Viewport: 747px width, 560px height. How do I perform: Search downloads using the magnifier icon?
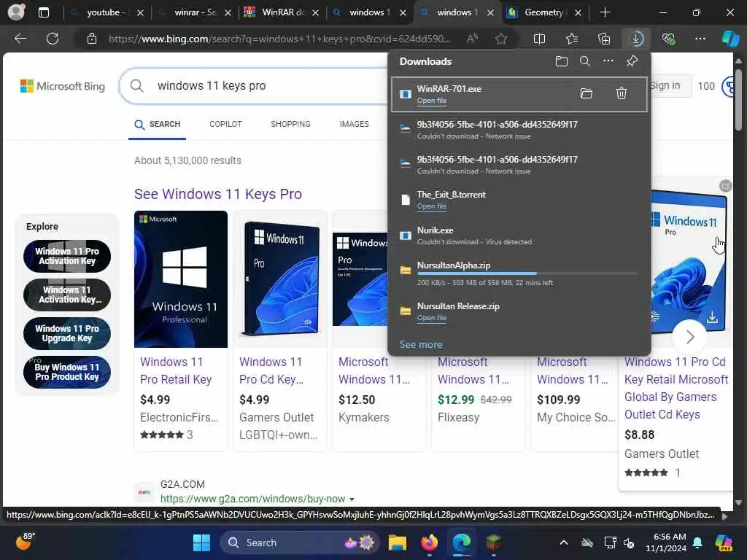[584, 61]
